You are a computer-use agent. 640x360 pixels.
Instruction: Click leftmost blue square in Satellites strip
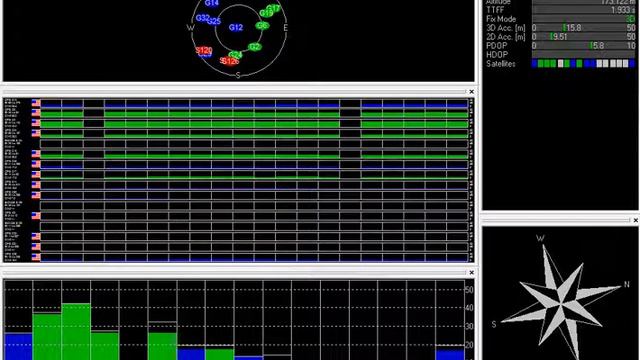pyautogui.click(x=534, y=64)
